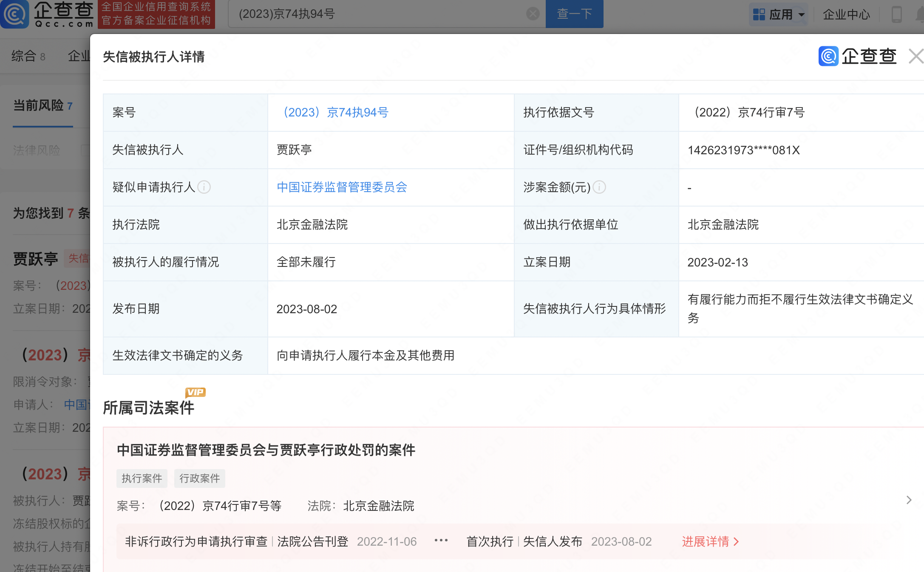Open case details using the right chevron arrow
The width and height of the screenshot is (924, 572).
point(909,500)
